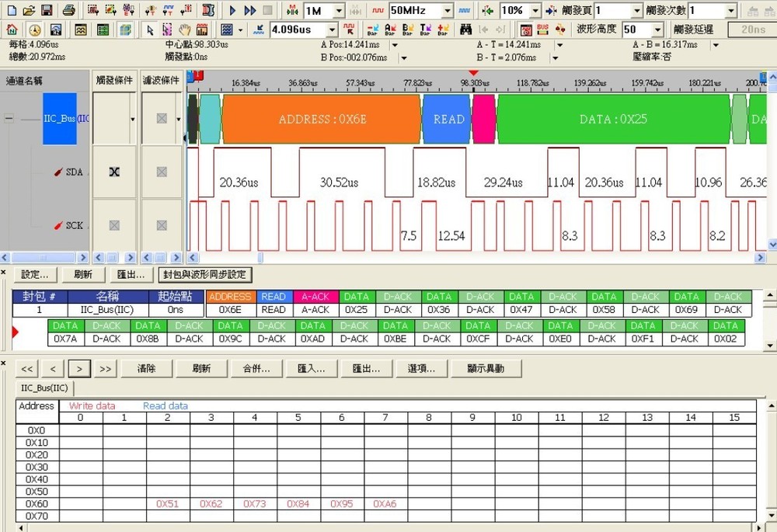The image size is (777, 532).
Task: Click the zoom region selection tool
Action: (167, 30)
